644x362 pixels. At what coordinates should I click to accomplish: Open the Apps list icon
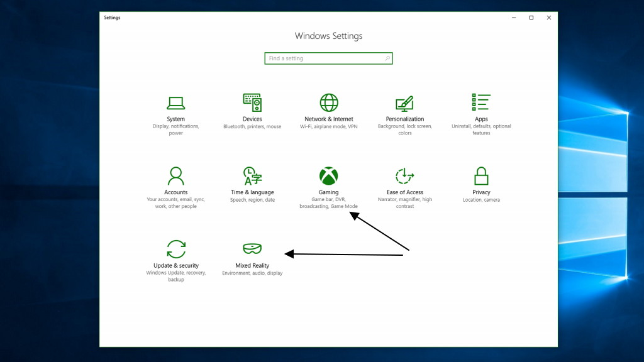coord(481,102)
